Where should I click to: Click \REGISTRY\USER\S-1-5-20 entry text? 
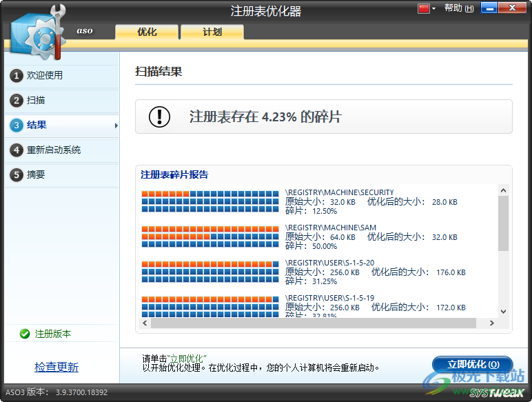click(330, 263)
